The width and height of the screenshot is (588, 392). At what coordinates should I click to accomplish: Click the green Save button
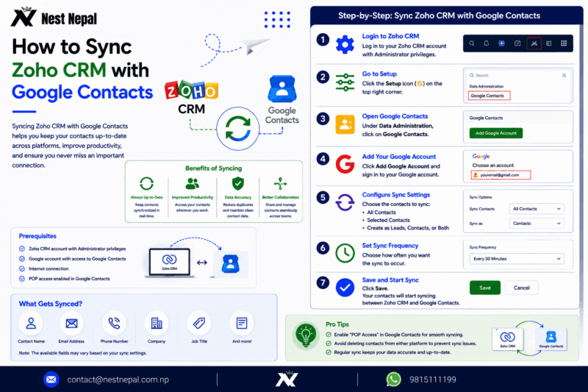point(485,288)
